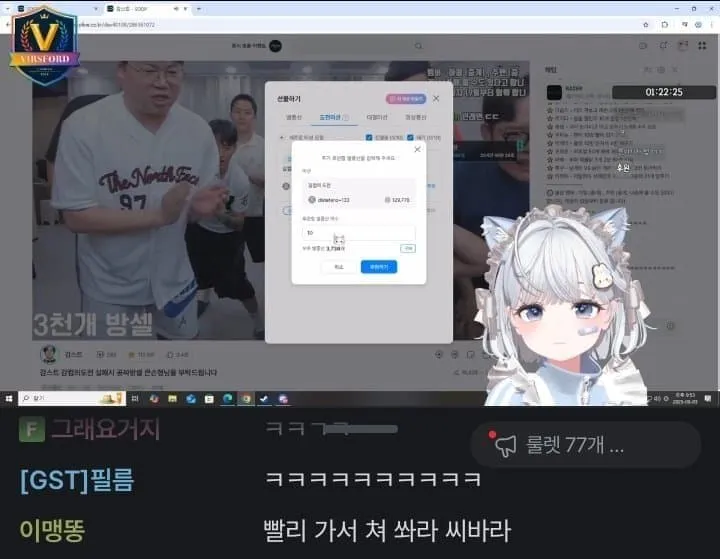Click the chat username [GST]필름
This screenshot has width=720, height=559.
point(77,480)
